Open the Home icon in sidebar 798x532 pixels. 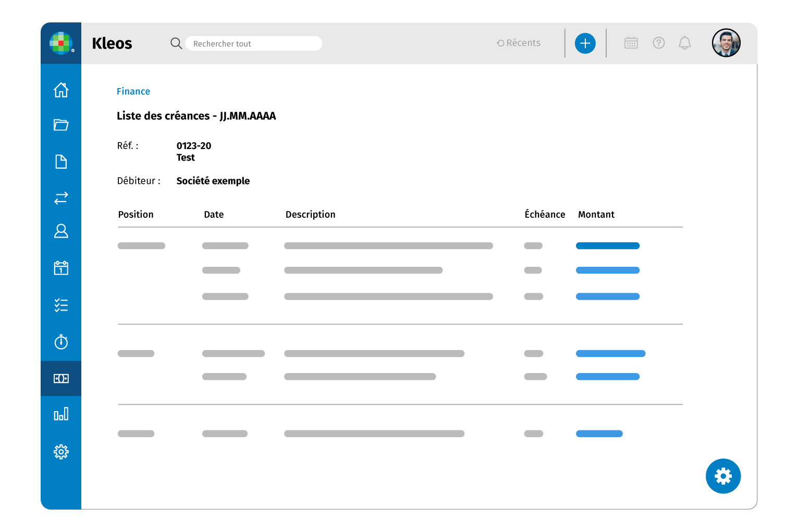click(x=61, y=90)
